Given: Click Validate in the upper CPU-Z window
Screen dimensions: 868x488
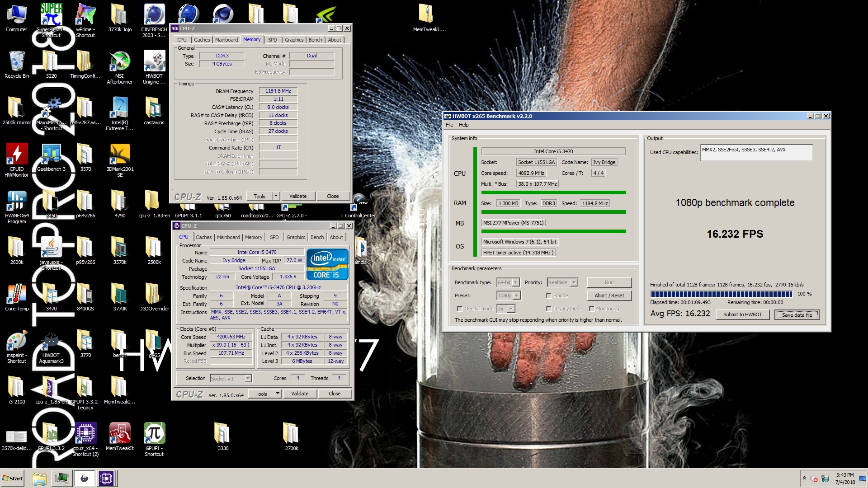Looking at the screenshot, I should (x=298, y=196).
